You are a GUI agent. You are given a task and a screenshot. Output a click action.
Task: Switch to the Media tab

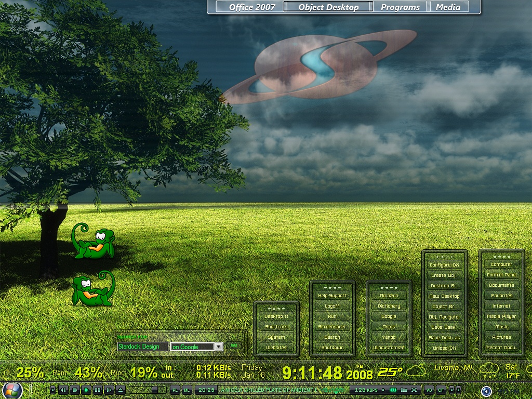tap(448, 7)
